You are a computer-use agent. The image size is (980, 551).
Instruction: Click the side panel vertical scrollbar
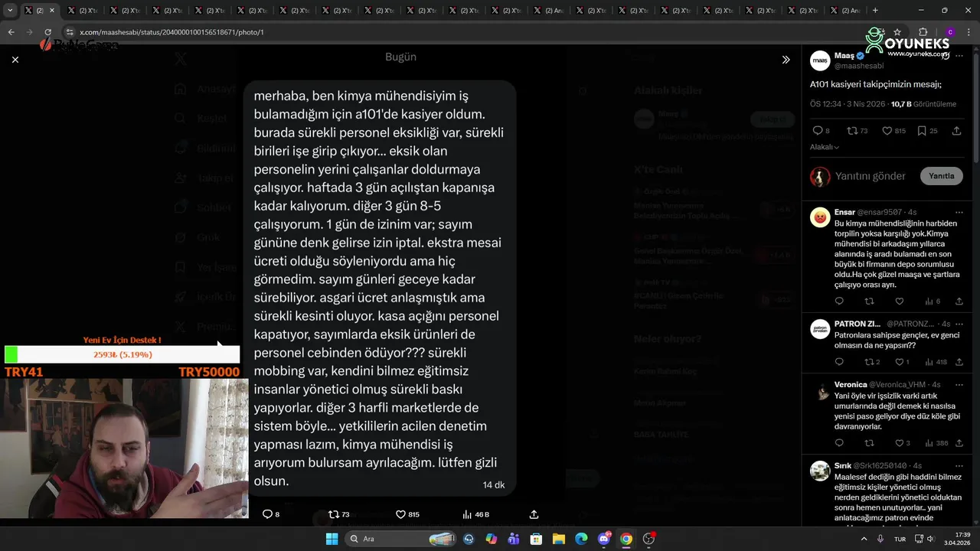(975, 107)
